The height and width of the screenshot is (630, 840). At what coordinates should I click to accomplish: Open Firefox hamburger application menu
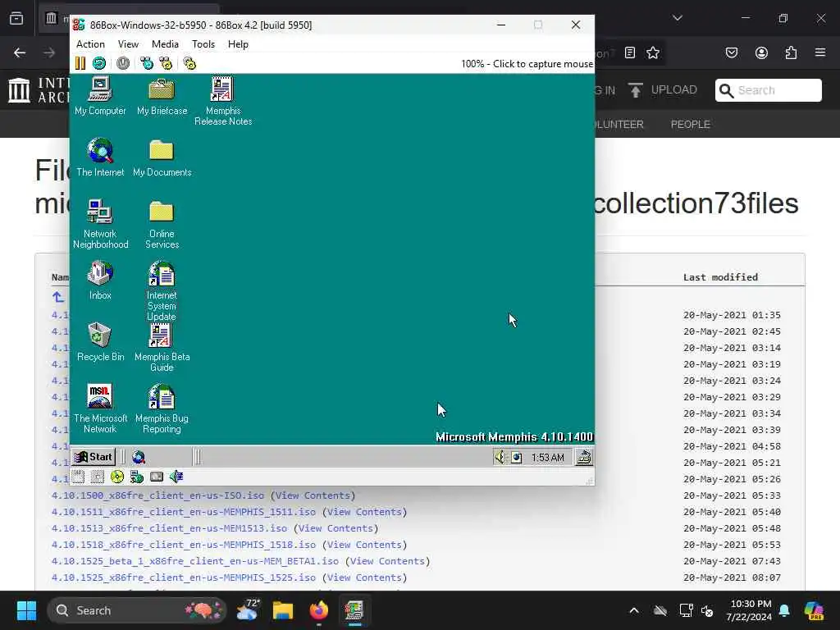pos(820,52)
